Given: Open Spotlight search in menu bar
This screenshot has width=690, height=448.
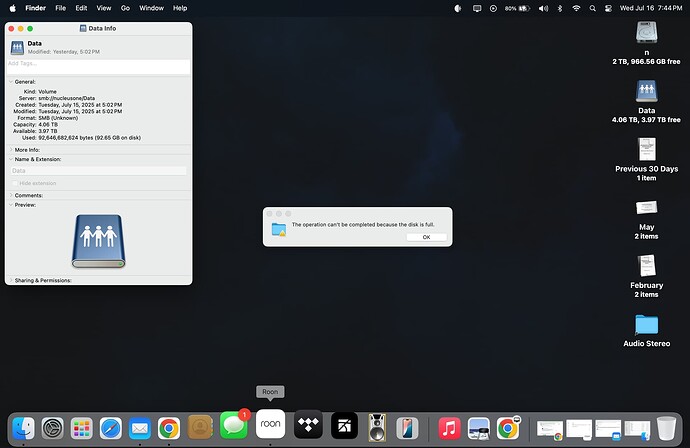Looking at the screenshot, I should [x=592, y=8].
